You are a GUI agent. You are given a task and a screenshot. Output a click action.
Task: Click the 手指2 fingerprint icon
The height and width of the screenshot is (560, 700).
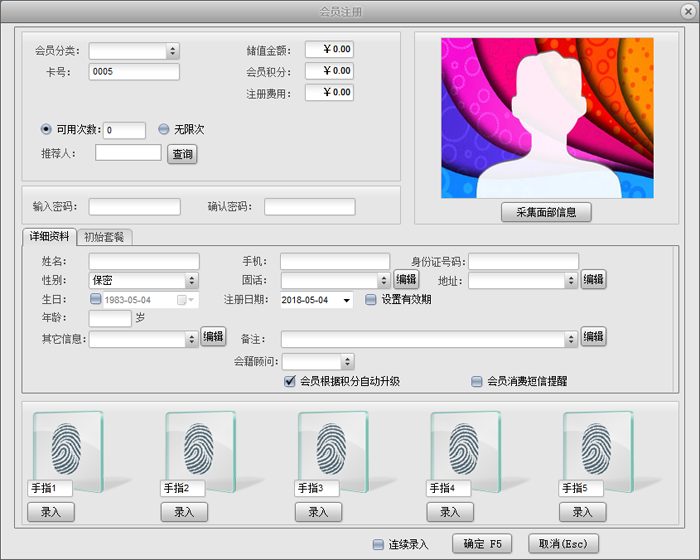tap(200, 449)
